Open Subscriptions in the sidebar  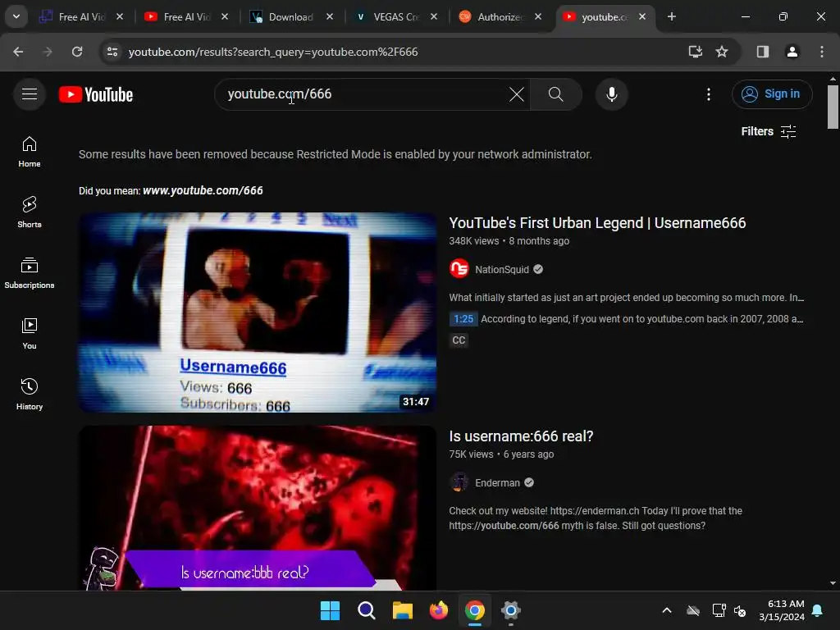(30, 273)
